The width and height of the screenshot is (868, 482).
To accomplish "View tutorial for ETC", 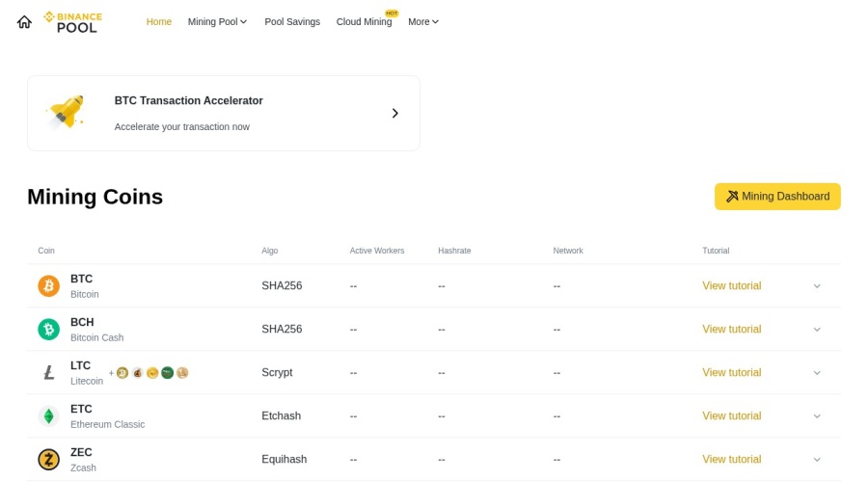I will [732, 416].
